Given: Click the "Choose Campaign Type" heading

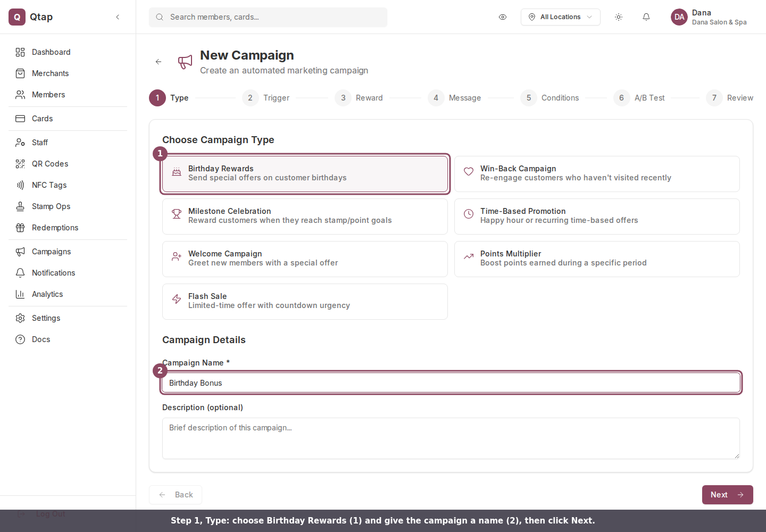Looking at the screenshot, I should [218, 140].
